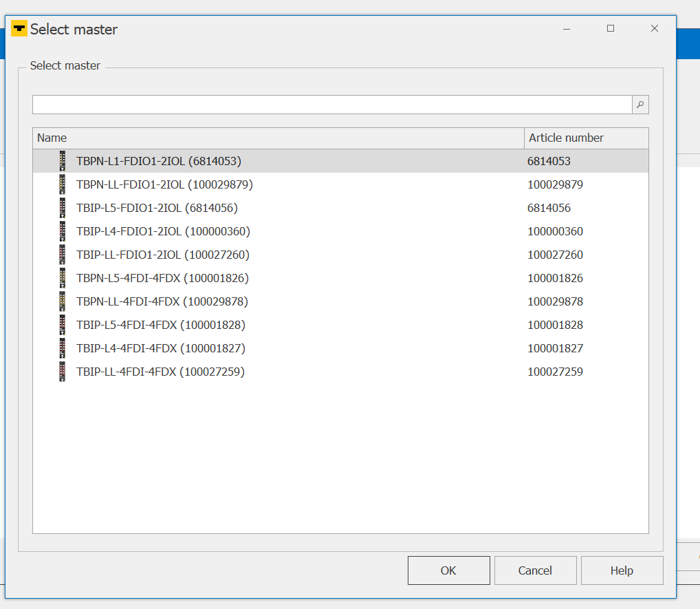Minimize the Select master dialog
Image resolution: width=700 pixels, height=609 pixels.
(567, 29)
